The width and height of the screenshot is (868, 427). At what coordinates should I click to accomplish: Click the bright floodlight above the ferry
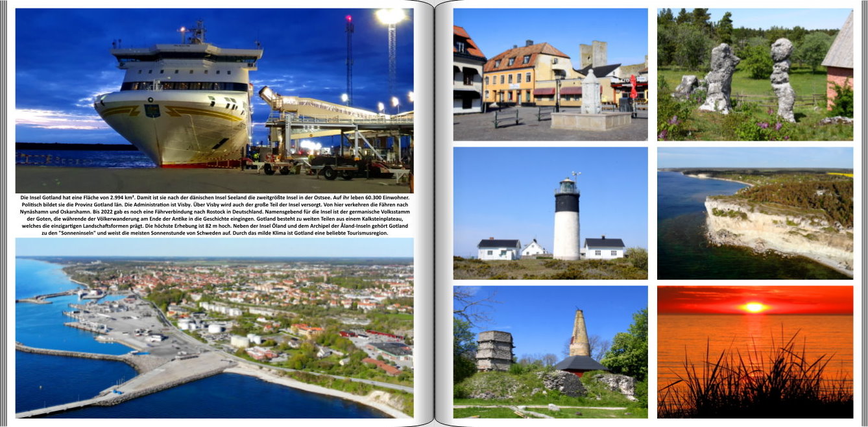tap(391, 16)
